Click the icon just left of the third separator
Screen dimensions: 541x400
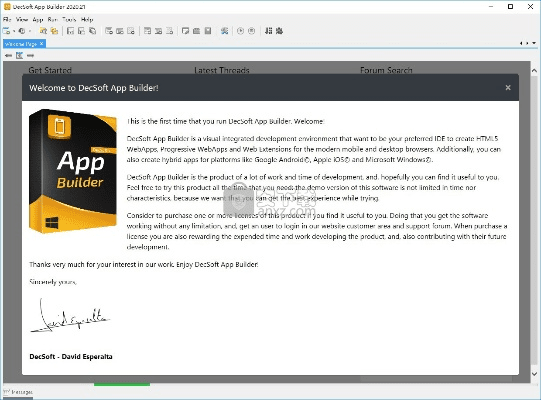point(169,31)
